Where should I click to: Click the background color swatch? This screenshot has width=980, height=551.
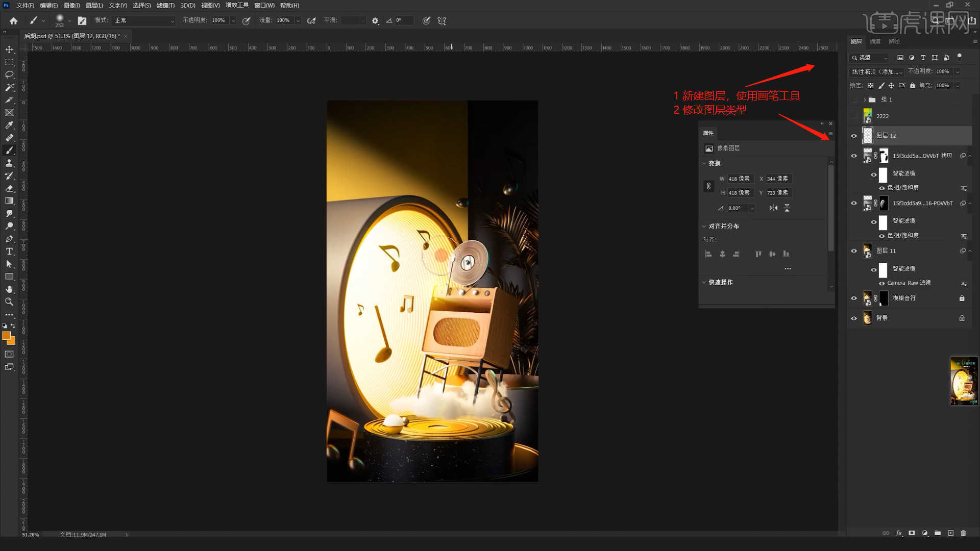(x=12, y=341)
